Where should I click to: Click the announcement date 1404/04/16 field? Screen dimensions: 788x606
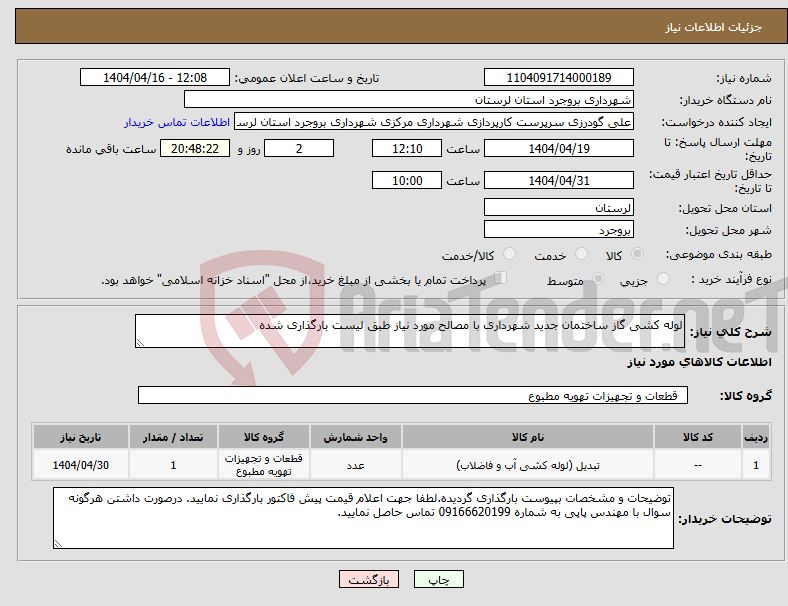(x=155, y=77)
